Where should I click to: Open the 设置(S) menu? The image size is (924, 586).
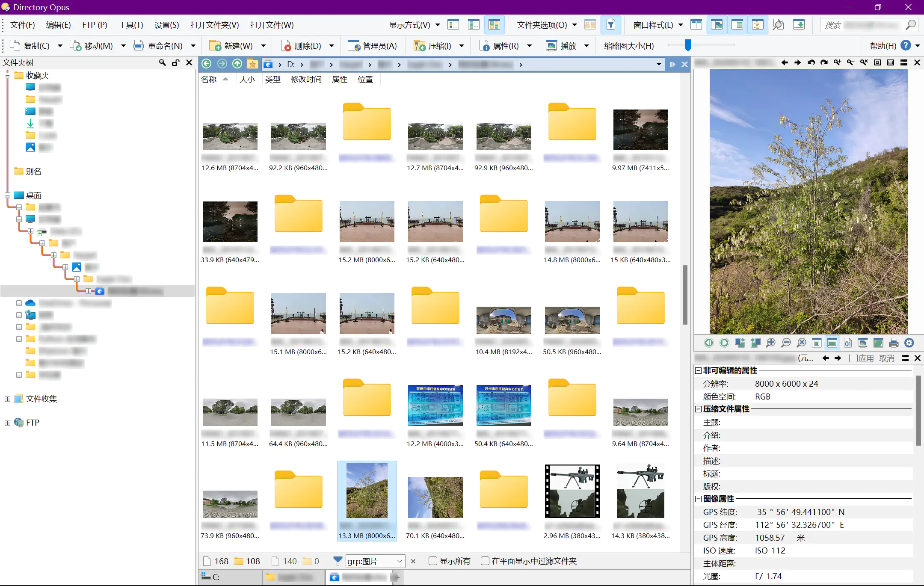click(x=166, y=25)
